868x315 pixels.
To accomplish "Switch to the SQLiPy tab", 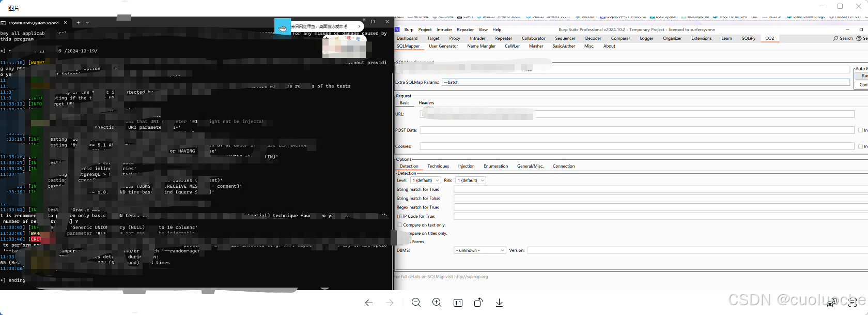I will [749, 38].
